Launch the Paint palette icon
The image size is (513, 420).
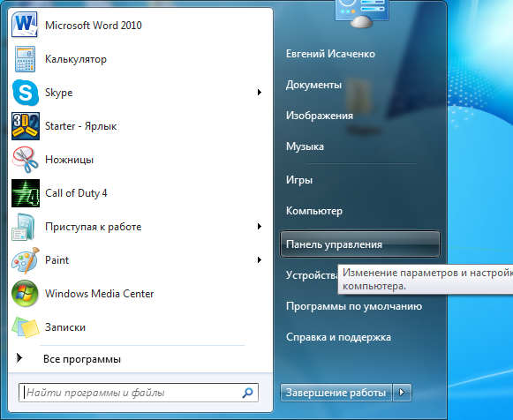pos(26,260)
